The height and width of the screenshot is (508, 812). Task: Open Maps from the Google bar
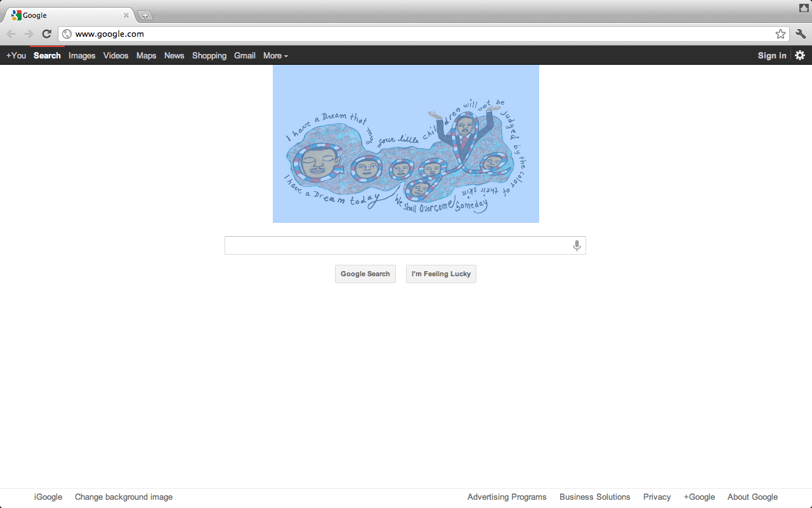[146, 56]
